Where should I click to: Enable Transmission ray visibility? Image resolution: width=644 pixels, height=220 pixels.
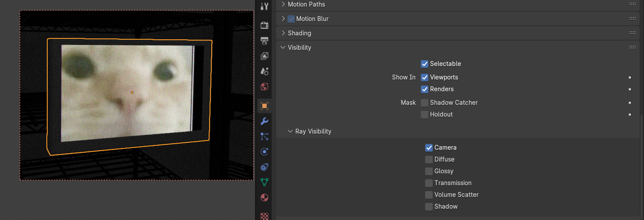coord(429,183)
